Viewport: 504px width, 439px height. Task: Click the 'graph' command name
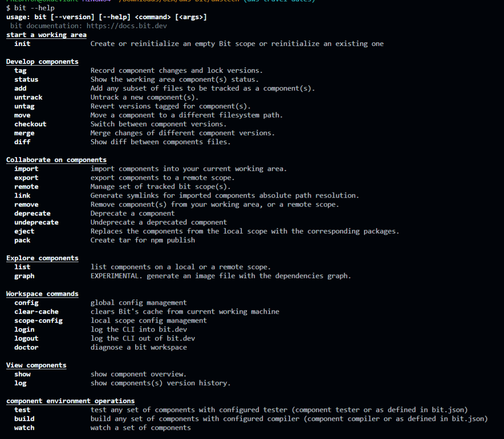tap(24, 276)
